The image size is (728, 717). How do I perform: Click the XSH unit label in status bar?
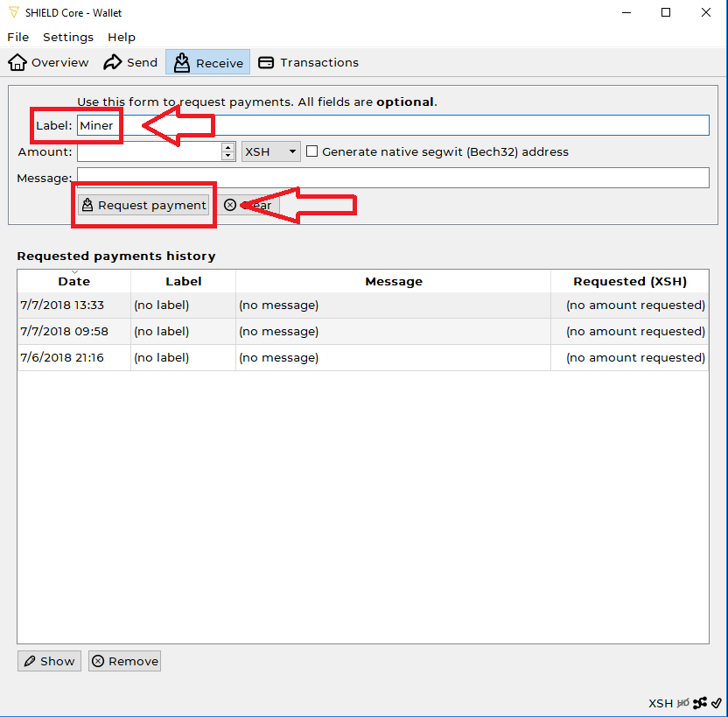coord(661,704)
